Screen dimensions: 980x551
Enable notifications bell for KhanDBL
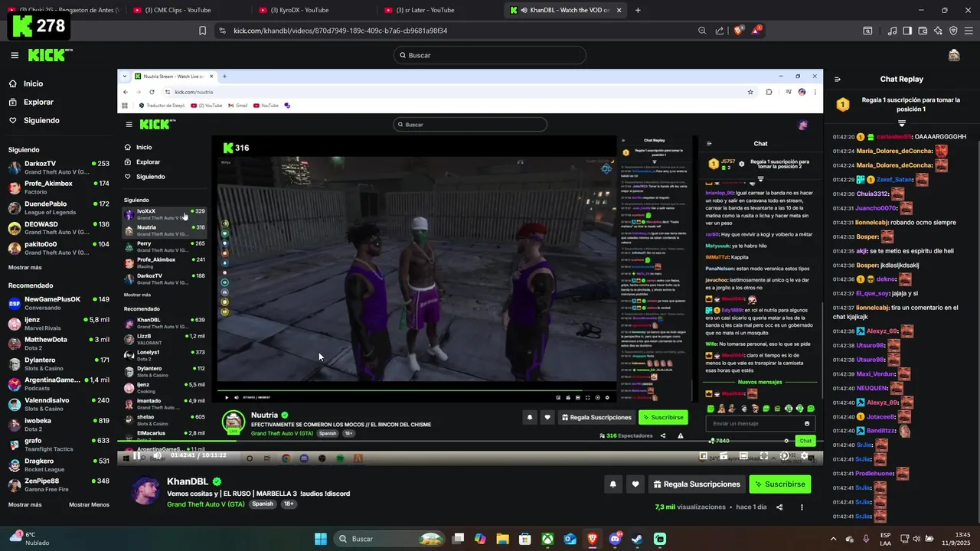[x=612, y=484]
